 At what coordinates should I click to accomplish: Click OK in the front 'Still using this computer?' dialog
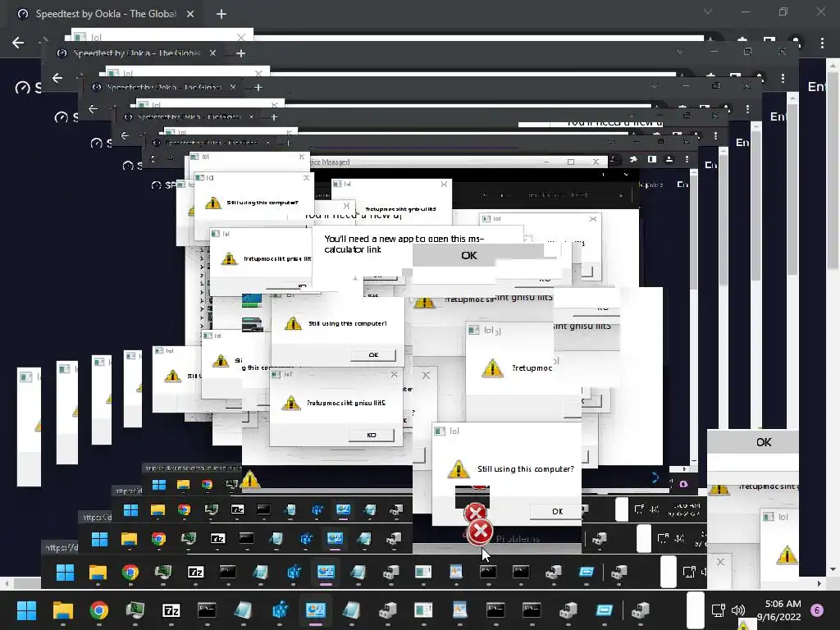point(555,511)
